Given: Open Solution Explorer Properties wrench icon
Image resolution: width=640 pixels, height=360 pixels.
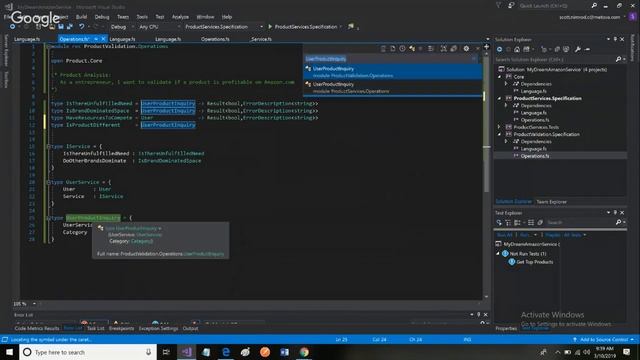Looking at the screenshot, I should click(578, 49).
